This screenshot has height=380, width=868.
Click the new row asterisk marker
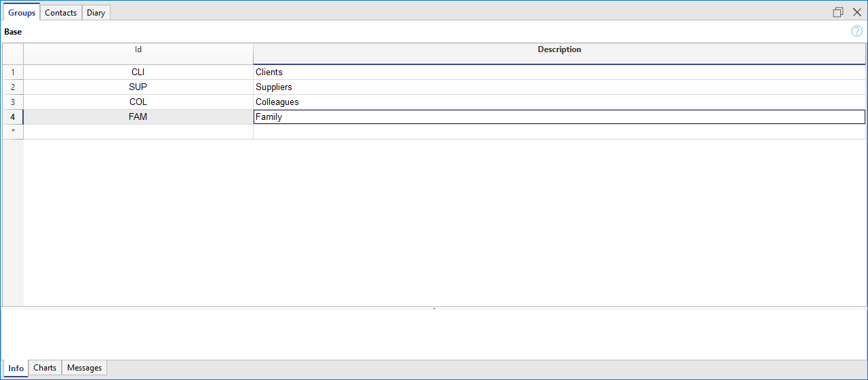[13, 132]
